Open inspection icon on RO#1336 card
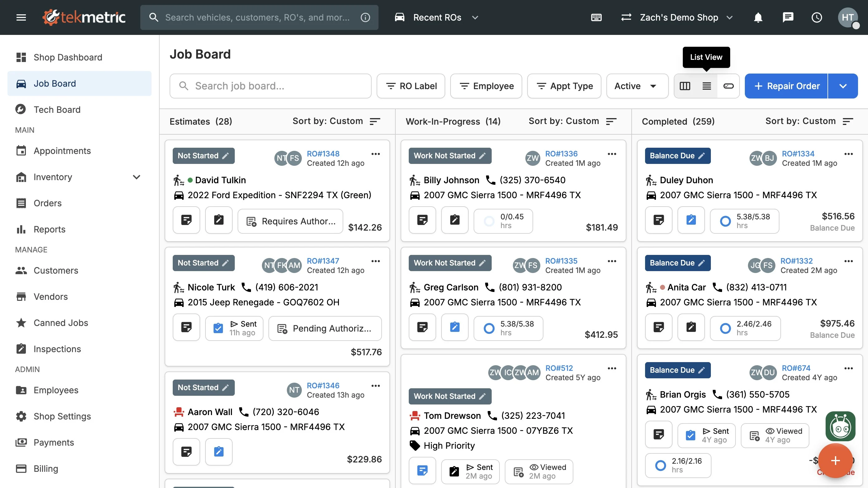 pos(455,220)
